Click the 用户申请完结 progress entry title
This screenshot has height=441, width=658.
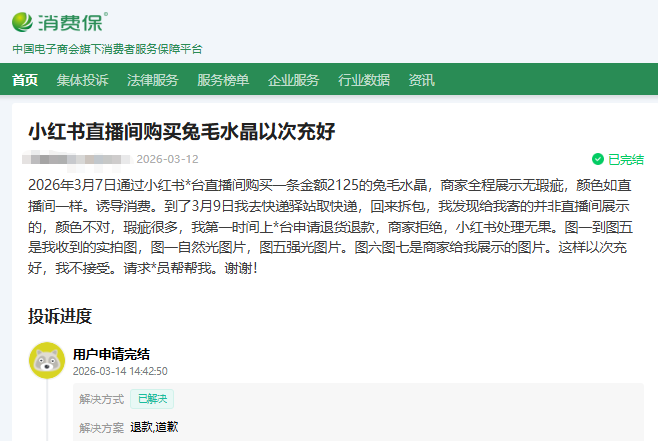[x=111, y=353]
